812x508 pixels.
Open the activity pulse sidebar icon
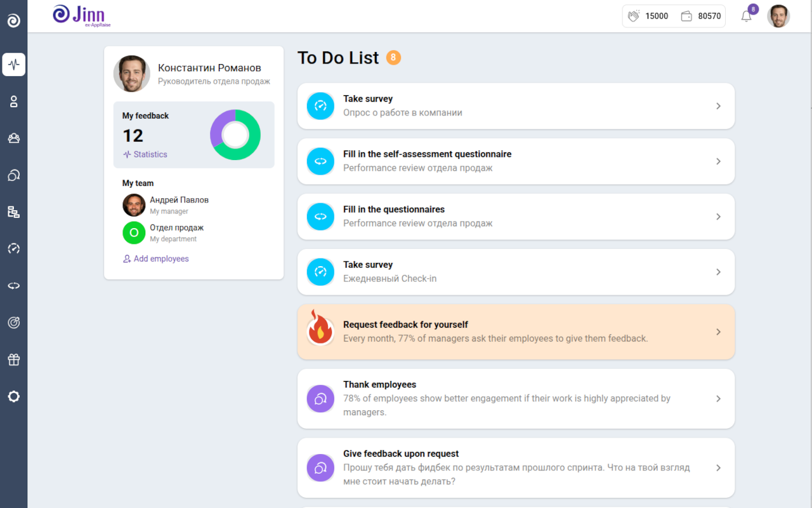[14, 65]
